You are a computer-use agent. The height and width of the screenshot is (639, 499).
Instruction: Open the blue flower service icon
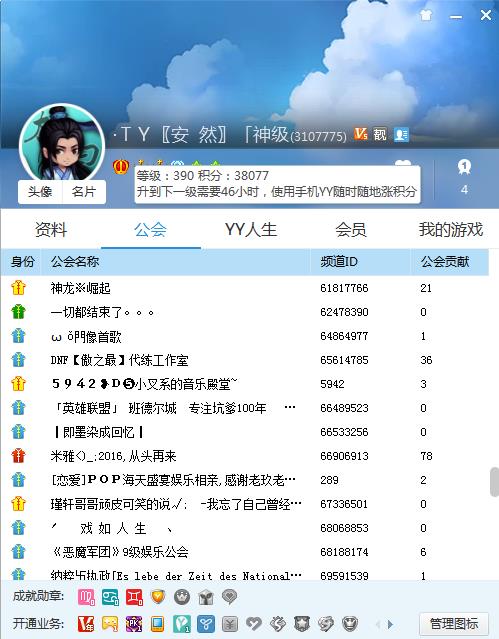pos(206,624)
